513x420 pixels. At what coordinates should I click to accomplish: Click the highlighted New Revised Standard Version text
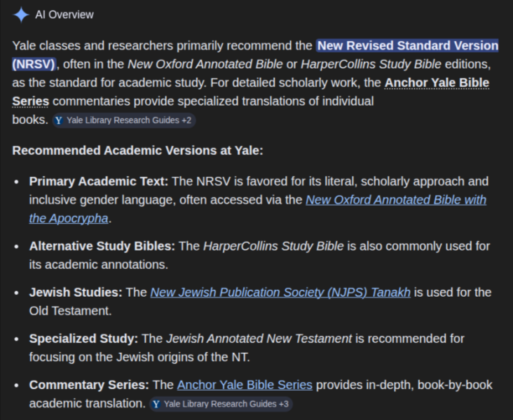407,45
